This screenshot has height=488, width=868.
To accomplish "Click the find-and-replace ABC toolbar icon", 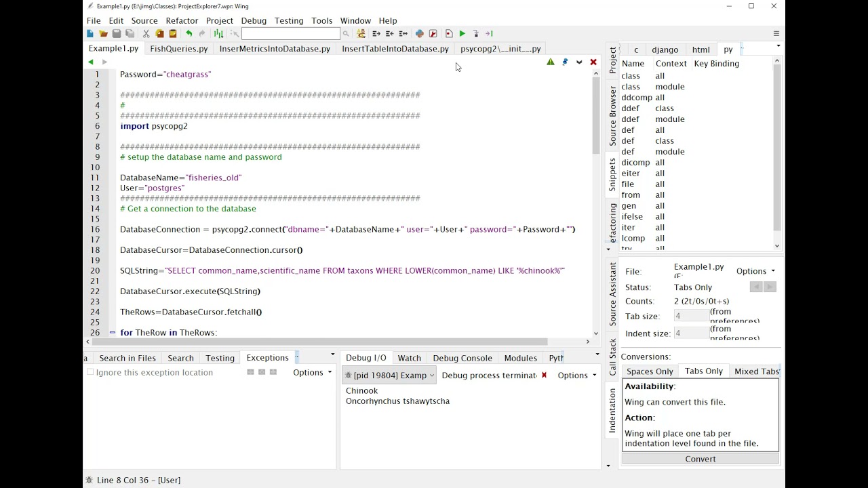I will tap(361, 34).
